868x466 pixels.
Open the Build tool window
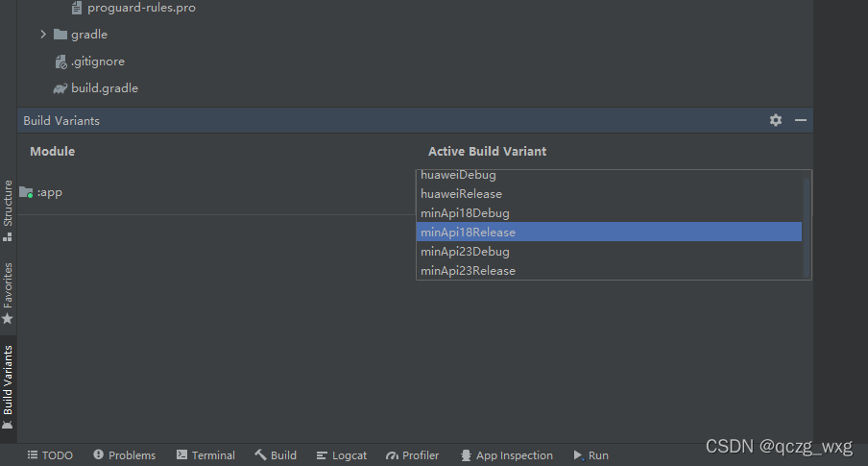tap(276, 455)
